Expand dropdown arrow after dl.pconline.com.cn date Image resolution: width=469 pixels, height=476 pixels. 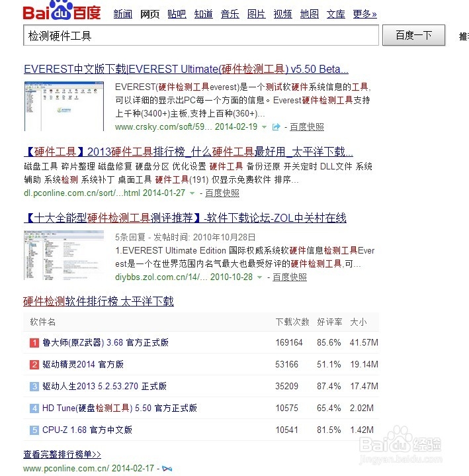(192, 193)
